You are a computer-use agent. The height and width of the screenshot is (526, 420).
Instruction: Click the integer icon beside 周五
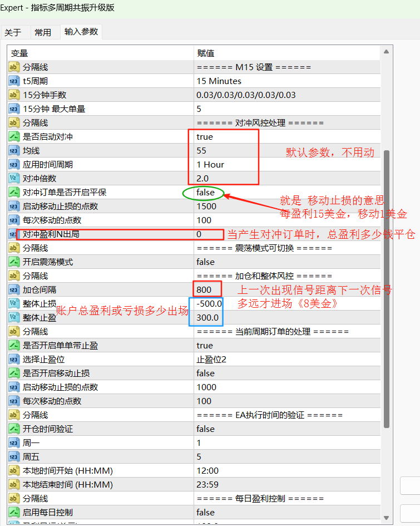[x=13, y=457]
